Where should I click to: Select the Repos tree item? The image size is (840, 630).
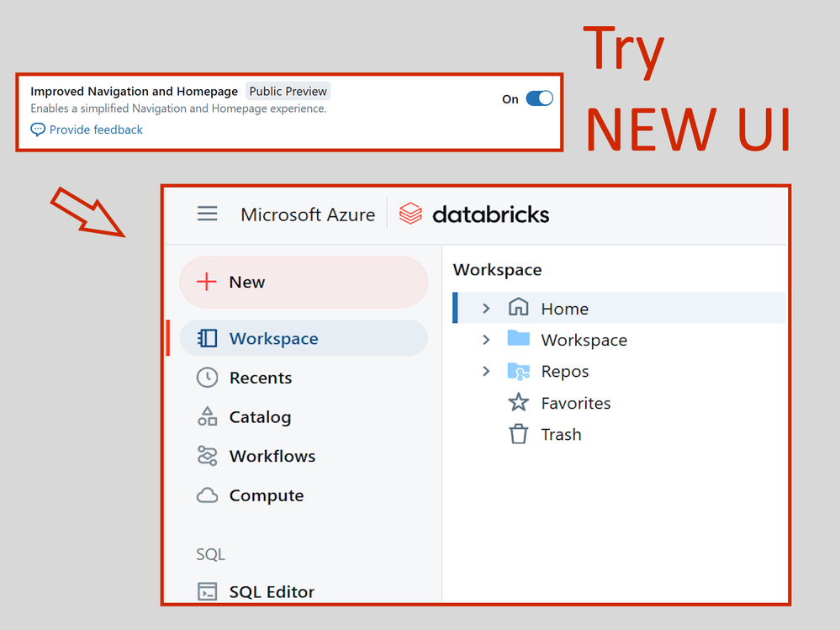[x=564, y=371]
